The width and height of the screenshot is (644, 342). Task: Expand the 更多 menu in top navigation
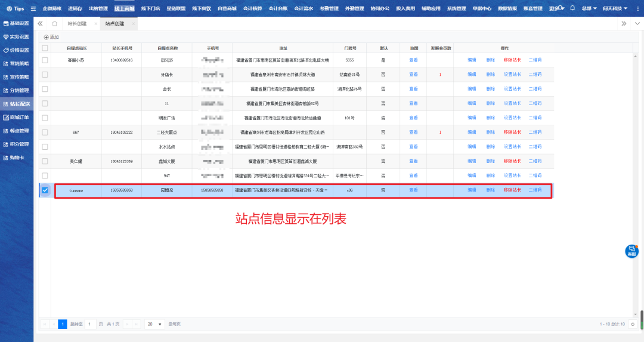pos(556,8)
